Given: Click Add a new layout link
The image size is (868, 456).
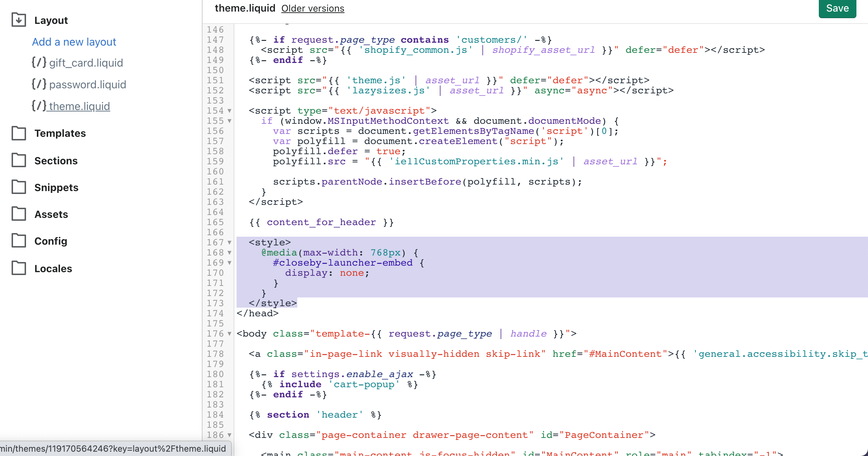Looking at the screenshot, I should (x=74, y=42).
